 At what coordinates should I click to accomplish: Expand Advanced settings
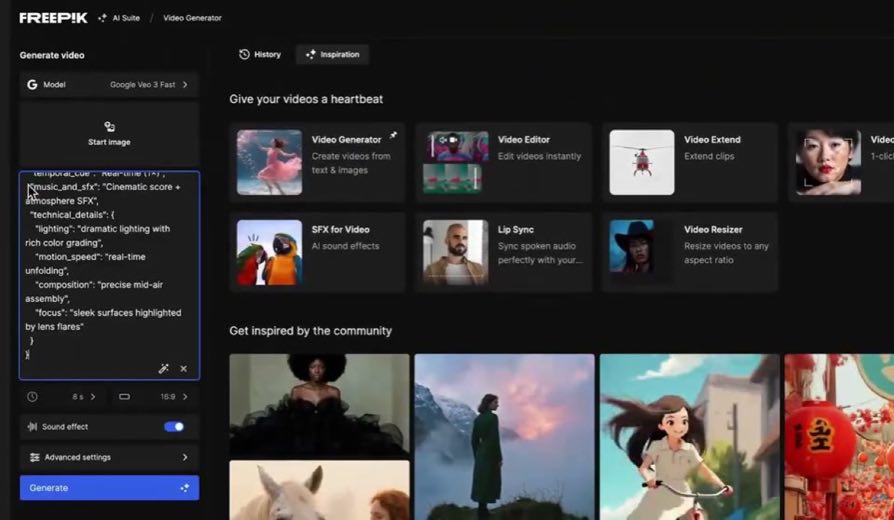coord(109,457)
